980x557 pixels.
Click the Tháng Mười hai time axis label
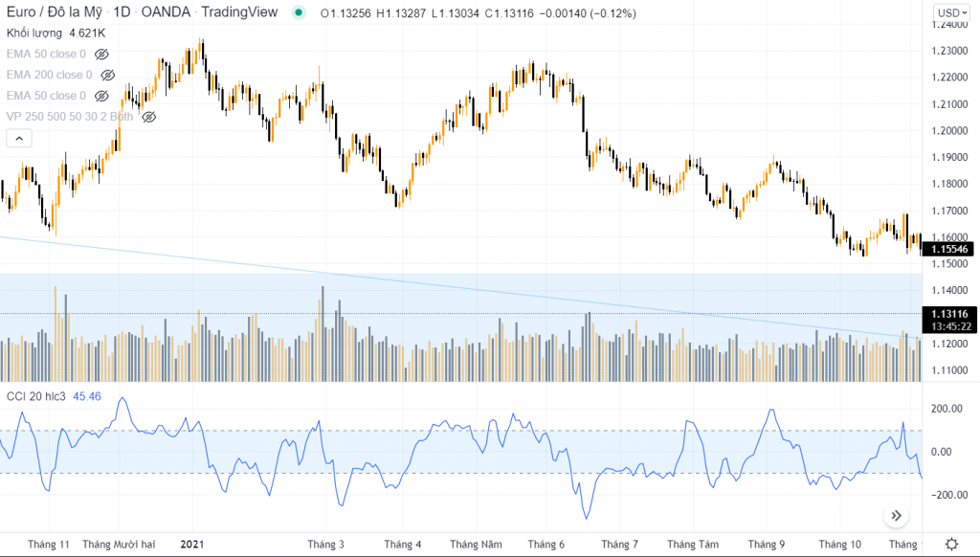[119, 544]
